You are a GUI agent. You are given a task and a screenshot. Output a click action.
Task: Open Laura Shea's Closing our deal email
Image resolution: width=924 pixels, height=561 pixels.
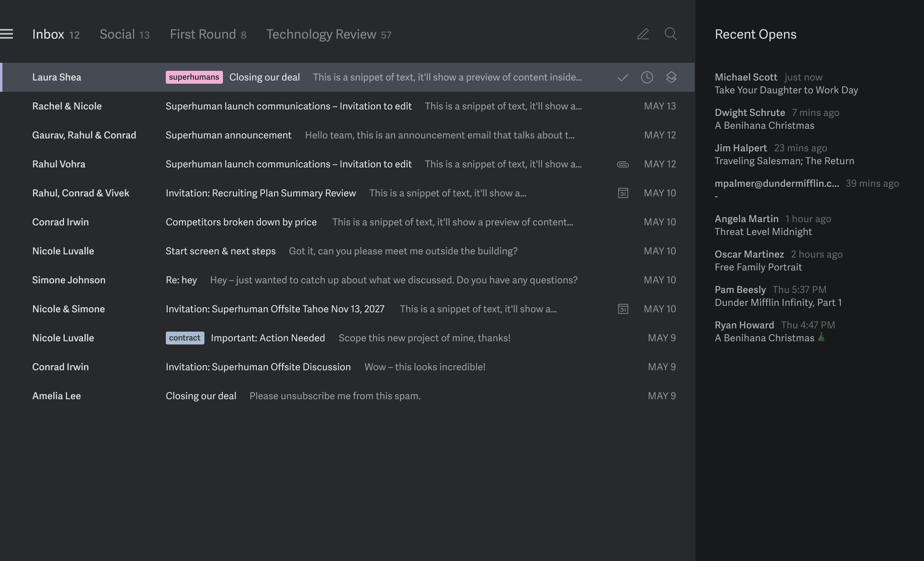click(347, 77)
